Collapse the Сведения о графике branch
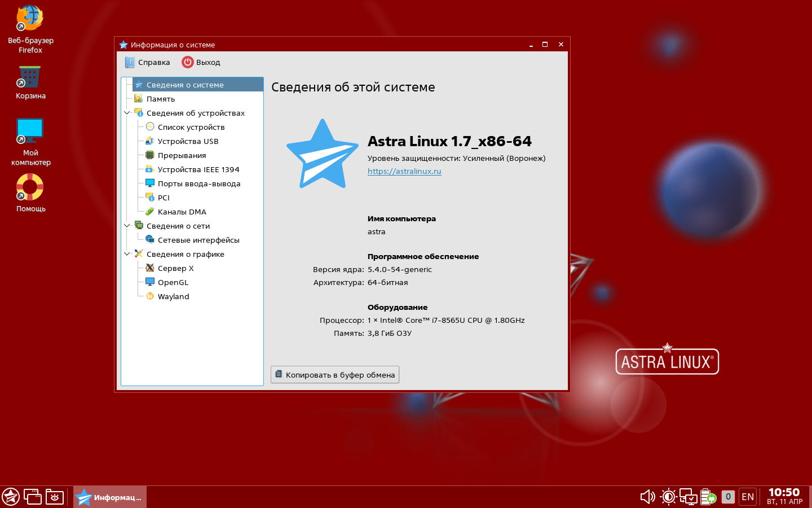Screen dimensions: 812x508 (x=127, y=254)
